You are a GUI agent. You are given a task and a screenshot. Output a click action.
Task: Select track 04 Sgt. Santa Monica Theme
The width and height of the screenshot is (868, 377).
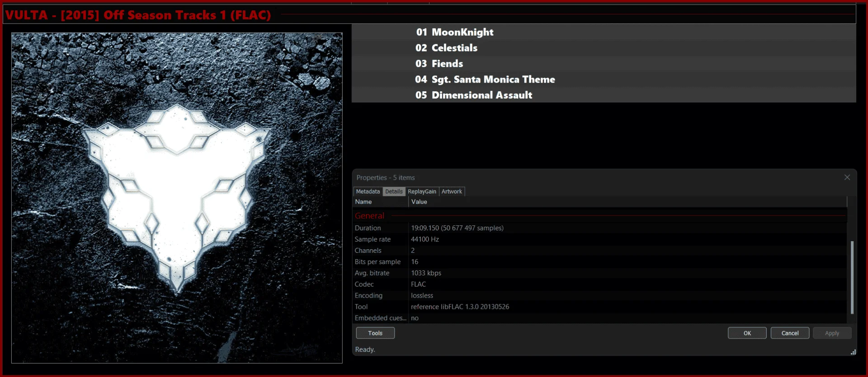604,79
